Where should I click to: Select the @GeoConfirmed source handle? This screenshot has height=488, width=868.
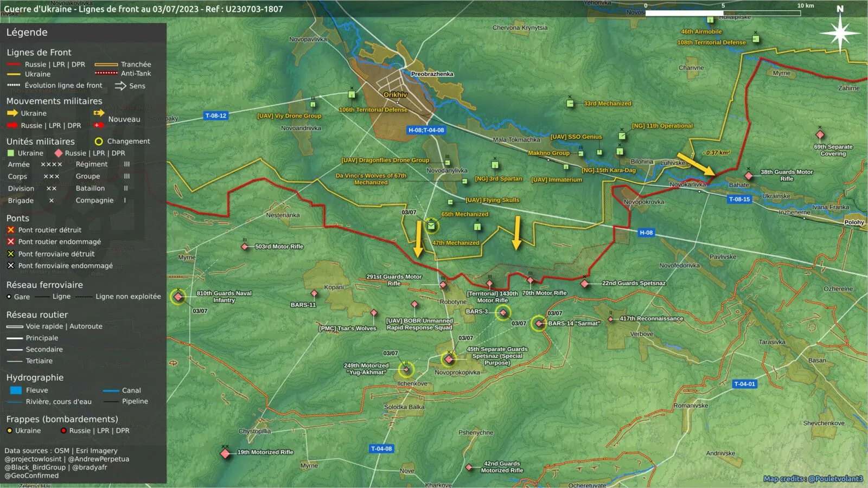(x=31, y=476)
